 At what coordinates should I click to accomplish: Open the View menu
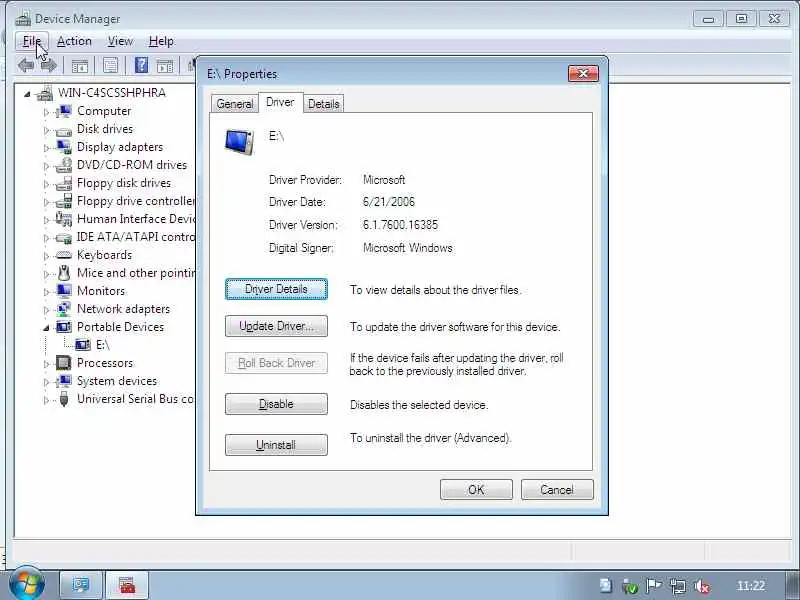point(120,41)
